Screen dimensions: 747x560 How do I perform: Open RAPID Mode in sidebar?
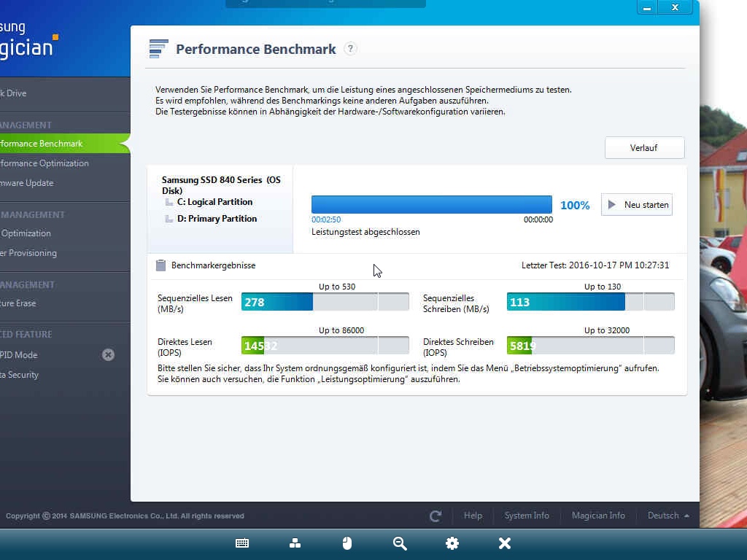[18, 355]
